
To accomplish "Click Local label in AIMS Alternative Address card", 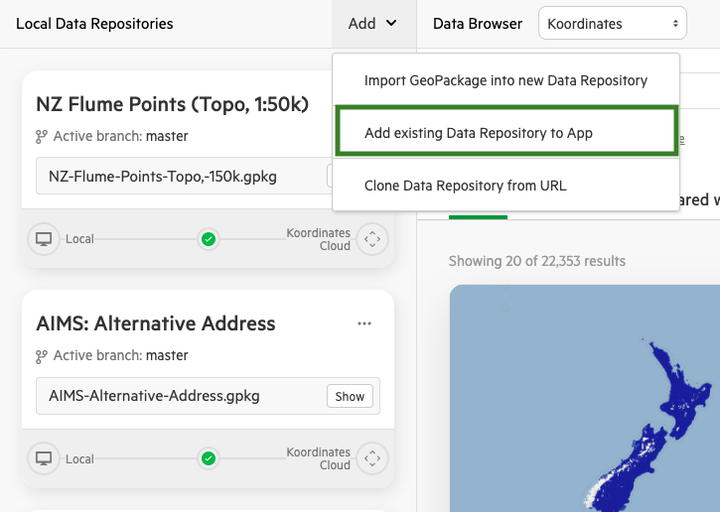I will point(79,459).
